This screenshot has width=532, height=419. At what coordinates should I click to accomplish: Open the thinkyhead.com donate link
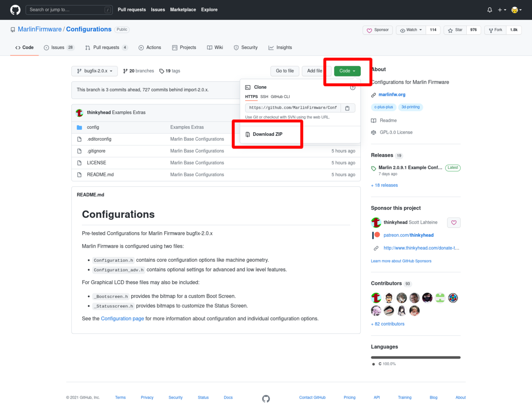pos(422,248)
